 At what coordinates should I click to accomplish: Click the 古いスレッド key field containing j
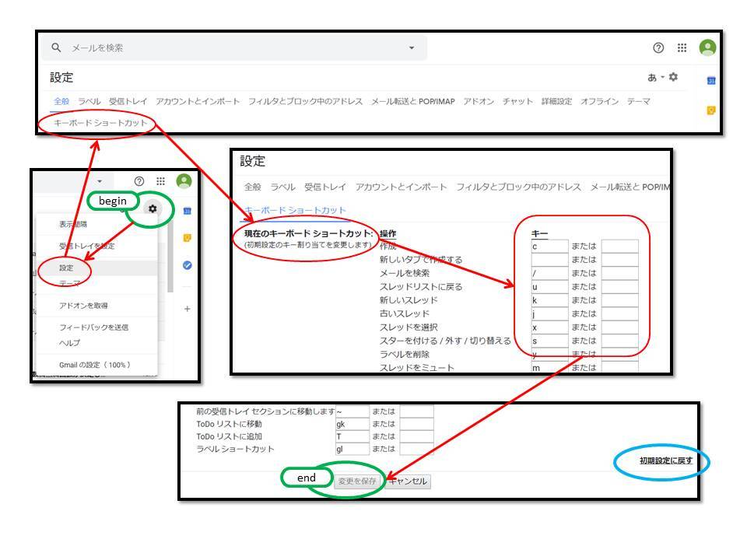[550, 313]
